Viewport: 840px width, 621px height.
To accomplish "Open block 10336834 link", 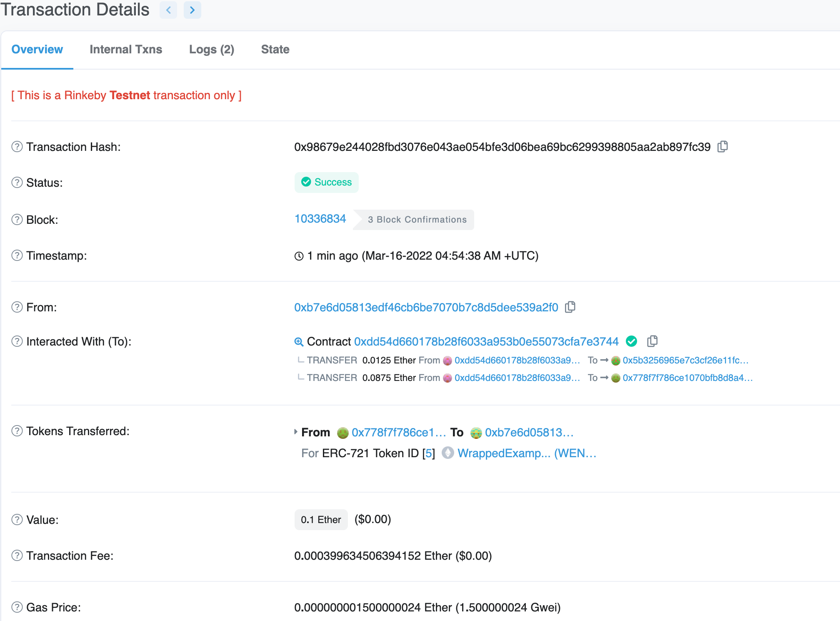I will [x=320, y=219].
